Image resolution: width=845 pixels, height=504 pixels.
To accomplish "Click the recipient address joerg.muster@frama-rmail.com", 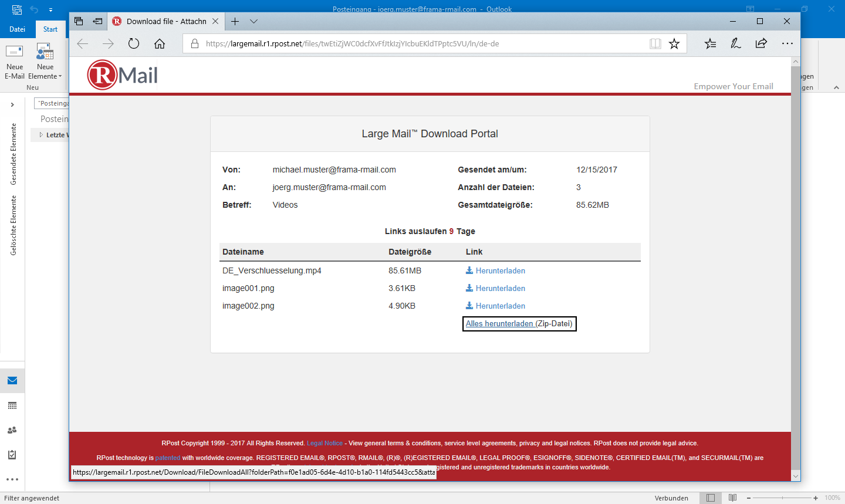I will (x=329, y=187).
